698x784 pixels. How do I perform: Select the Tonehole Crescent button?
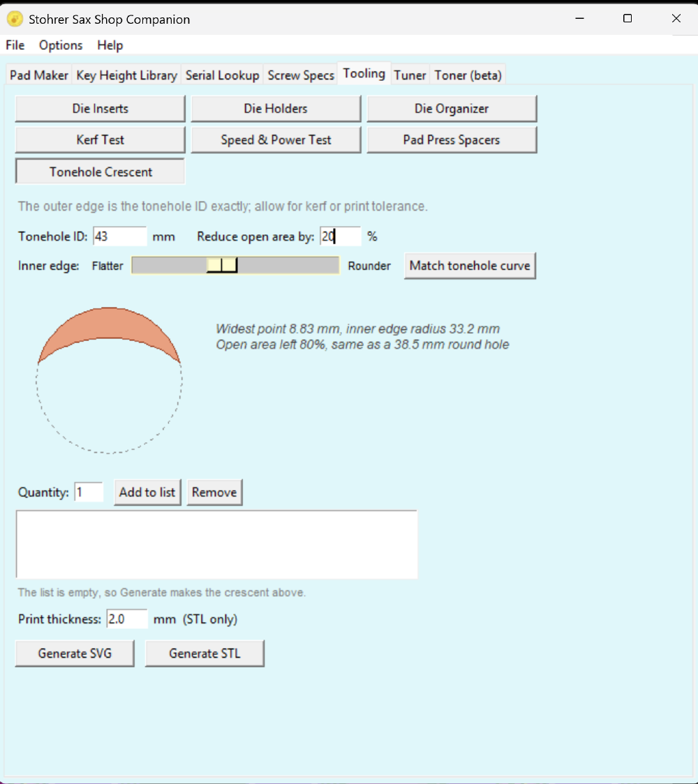(100, 172)
